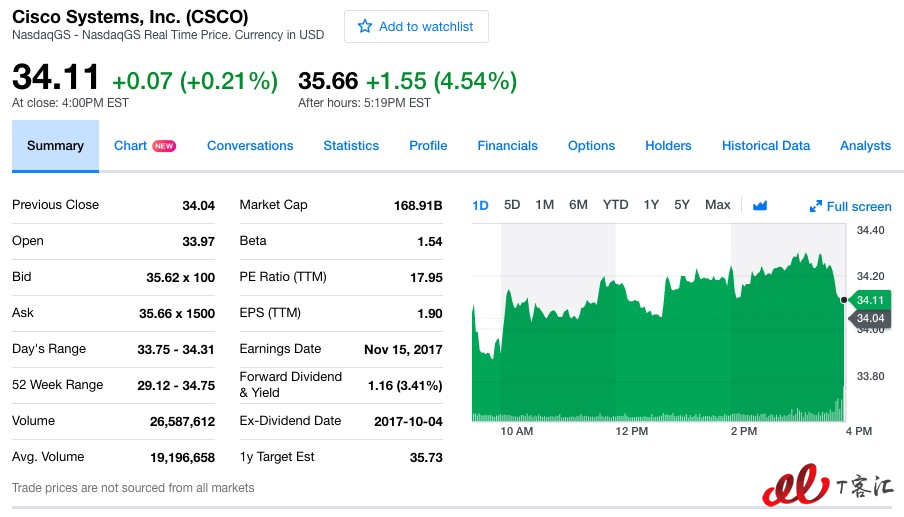The width and height of the screenshot is (904, 517).
Task: Click the closing price 34.11 headline
Action: tap(56, 77)
